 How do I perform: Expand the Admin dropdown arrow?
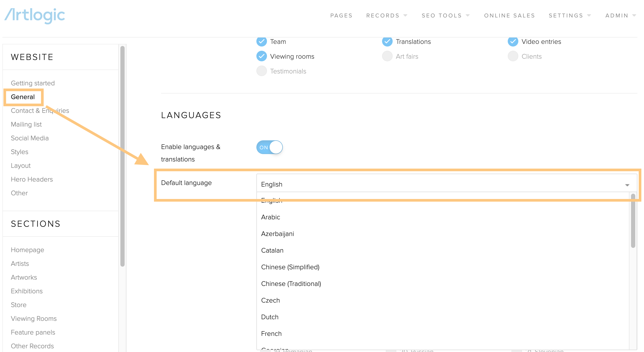pos(634,16)
